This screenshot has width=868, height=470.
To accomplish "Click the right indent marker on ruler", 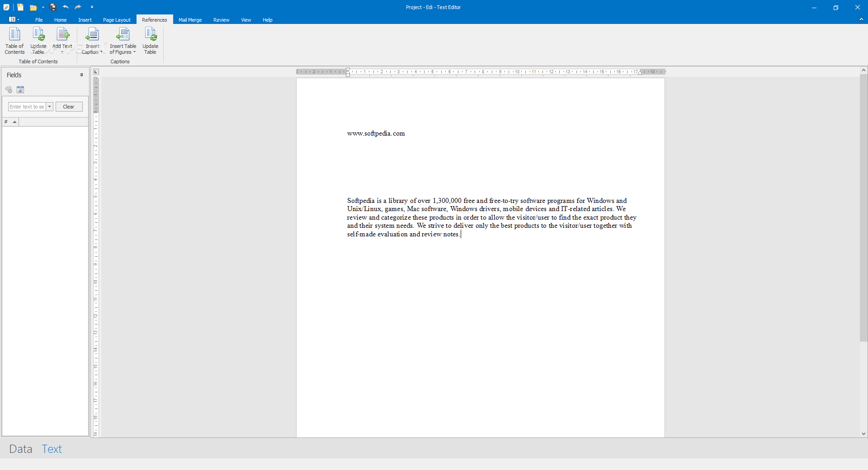I will tap(640, 72).
